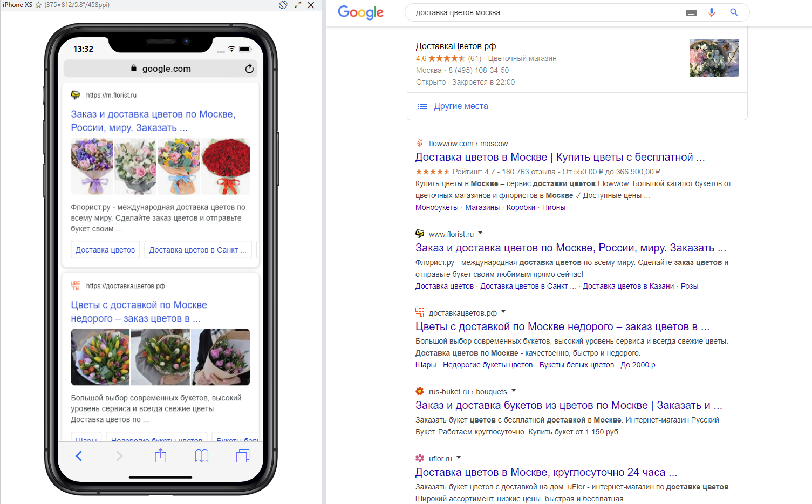Expand dropdown arrow next to rus-buket.ru › bouquets

514,391
